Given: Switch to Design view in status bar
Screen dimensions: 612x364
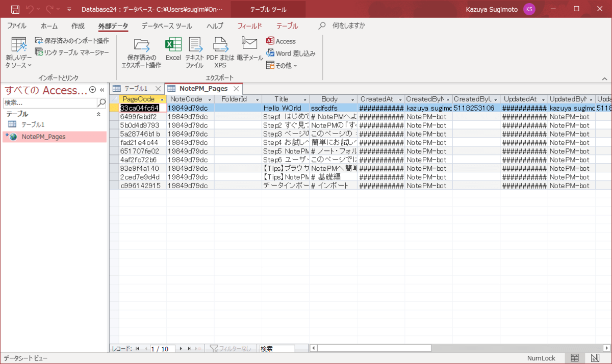Looking at the screenshot, I should 594,358.
